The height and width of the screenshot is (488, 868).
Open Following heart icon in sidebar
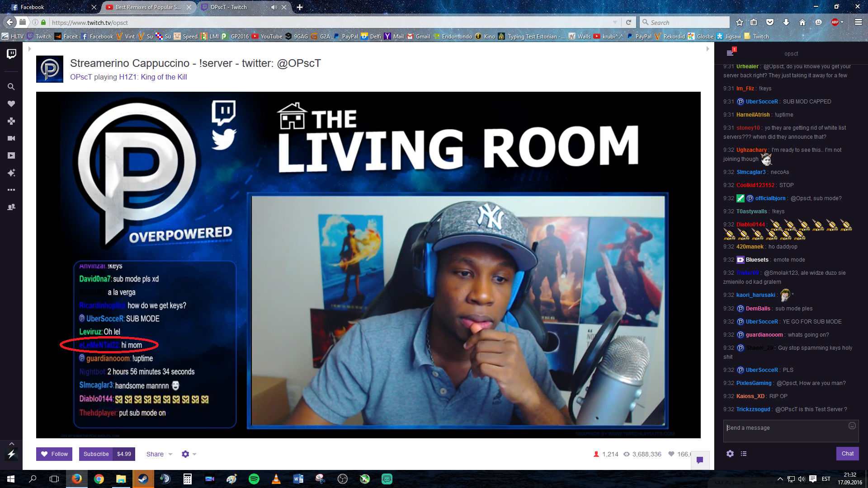(x=11, y=104)
